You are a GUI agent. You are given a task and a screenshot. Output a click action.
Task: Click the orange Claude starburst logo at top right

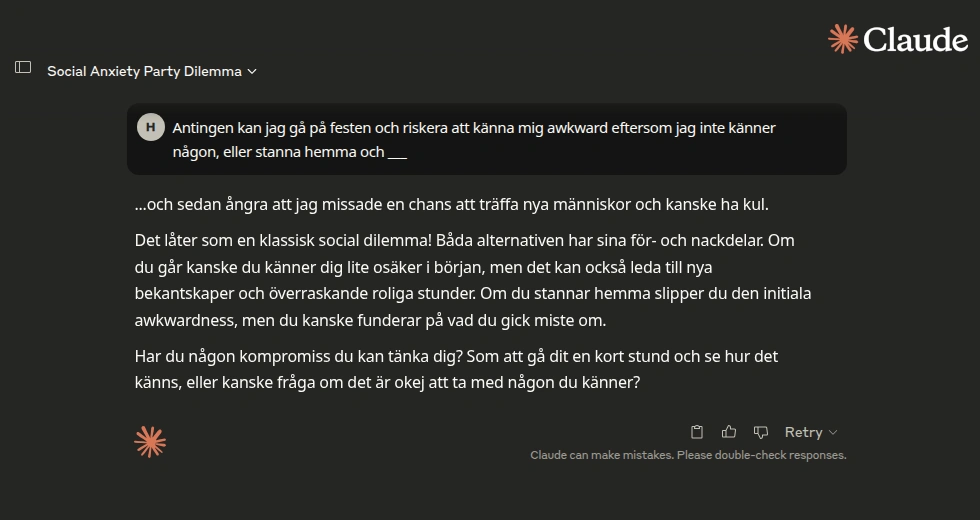tap(843, 39)
